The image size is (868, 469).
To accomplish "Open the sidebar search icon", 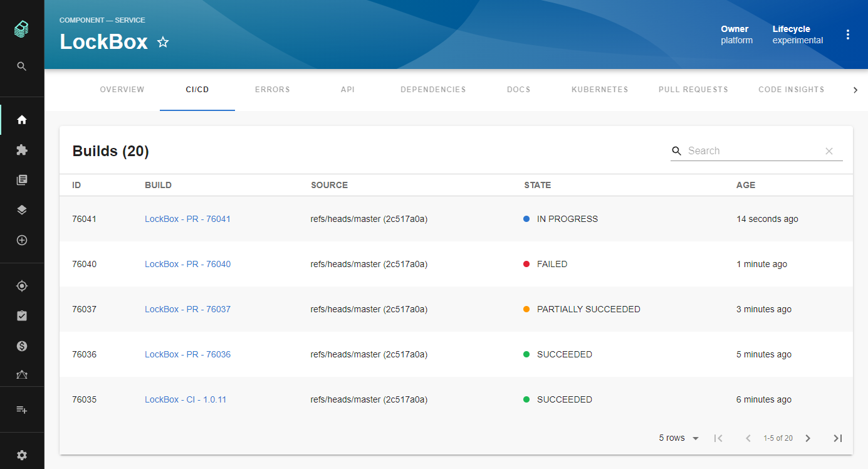I will click(22, 66).
